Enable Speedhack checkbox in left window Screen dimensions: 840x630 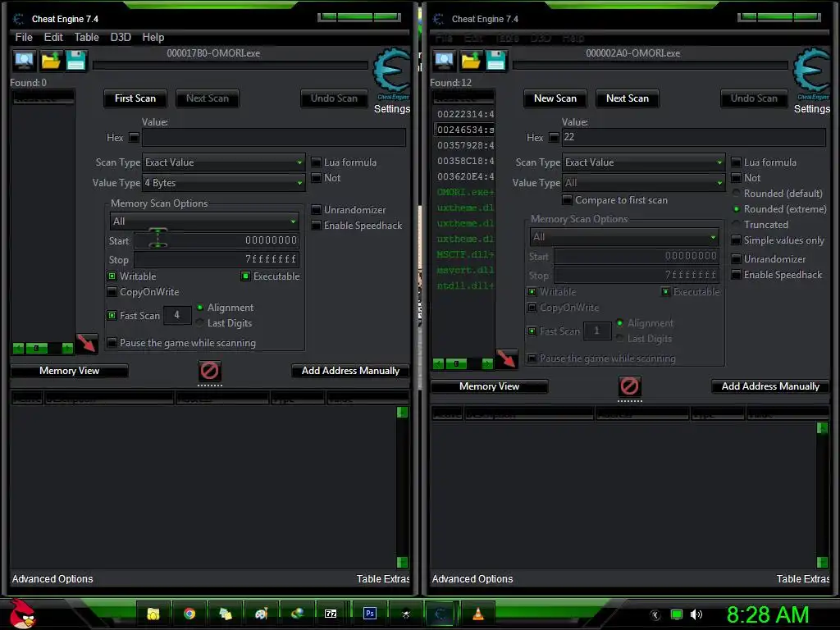[x=317, y=226]
